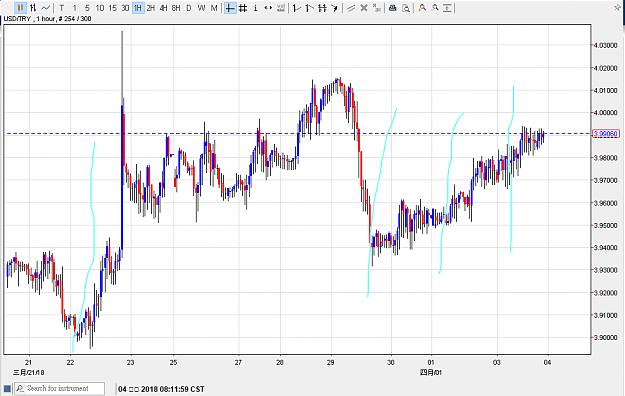Click the zoom out magnifier icon

point(435,8)
